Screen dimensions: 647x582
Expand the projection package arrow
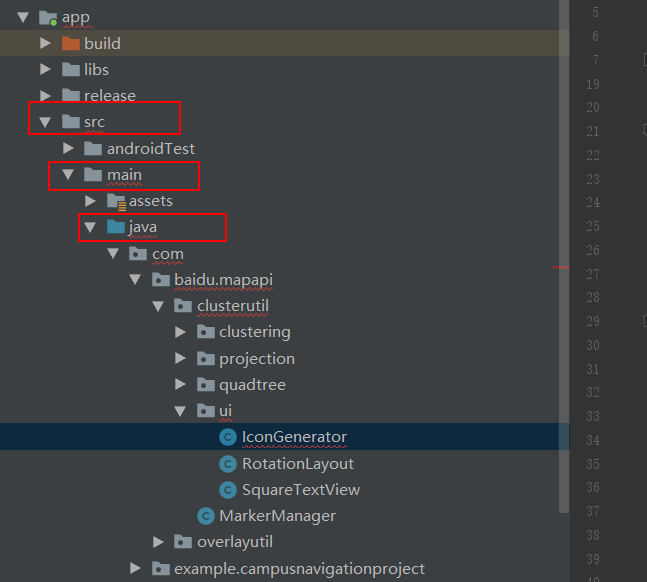[180, 358]
